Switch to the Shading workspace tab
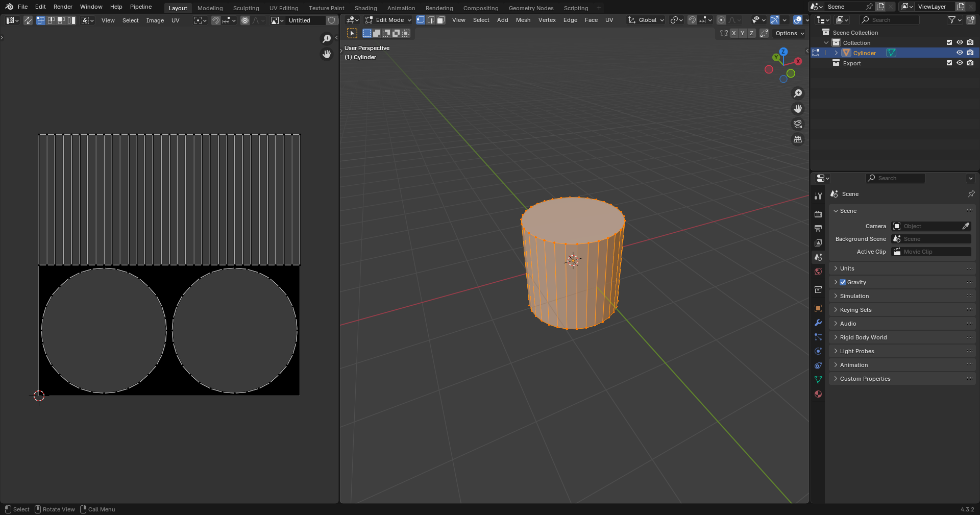Image resolution: width=980 pixels, height=515 pixels. pos(365,8)
